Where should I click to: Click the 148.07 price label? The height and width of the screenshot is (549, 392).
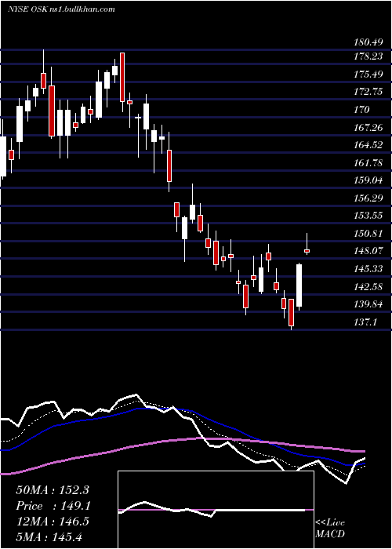tap(368, 251)
